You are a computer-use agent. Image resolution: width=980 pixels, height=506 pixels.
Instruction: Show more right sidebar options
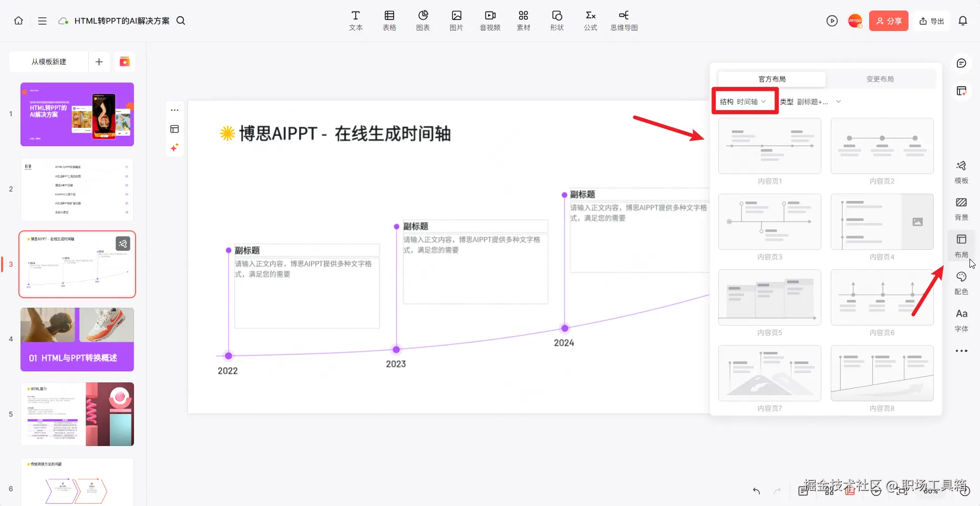(961, 351)
